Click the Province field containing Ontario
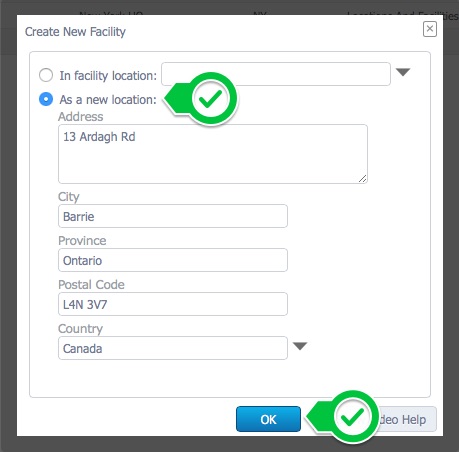The height and width of the screenshot is (452, 459). (x=173, y=260)
